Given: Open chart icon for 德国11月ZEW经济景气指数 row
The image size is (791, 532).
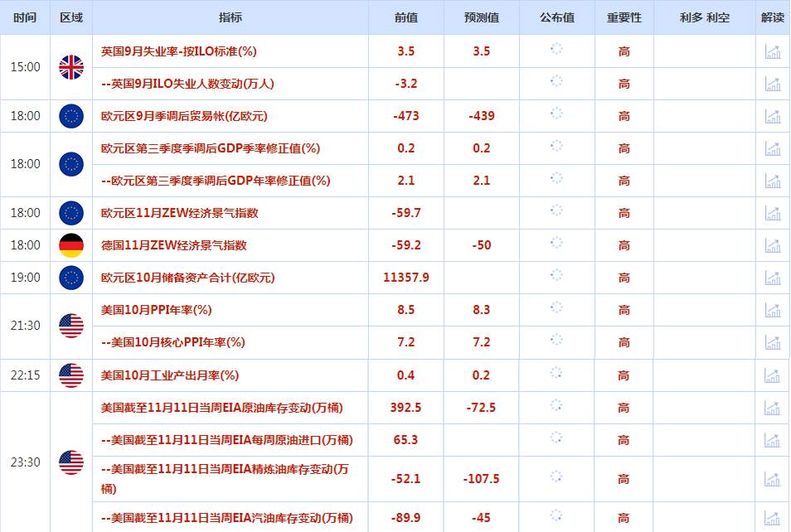Looking at the screenshot, I should [772, 245].
